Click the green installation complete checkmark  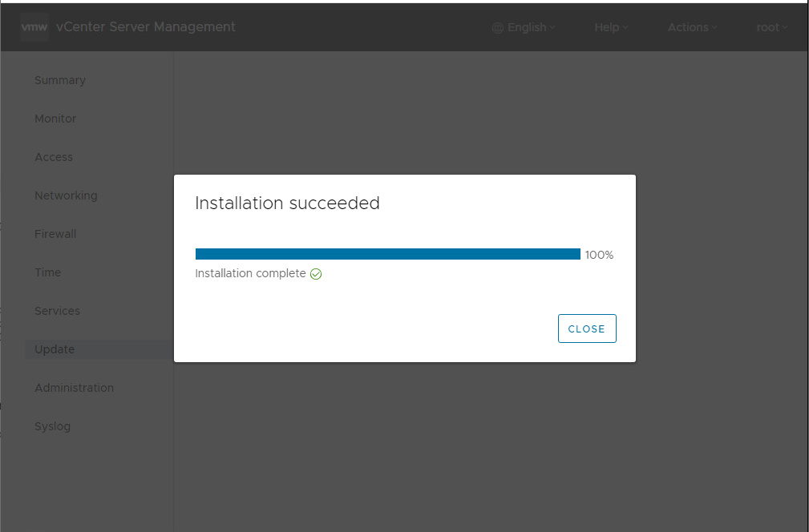[316, 274]
